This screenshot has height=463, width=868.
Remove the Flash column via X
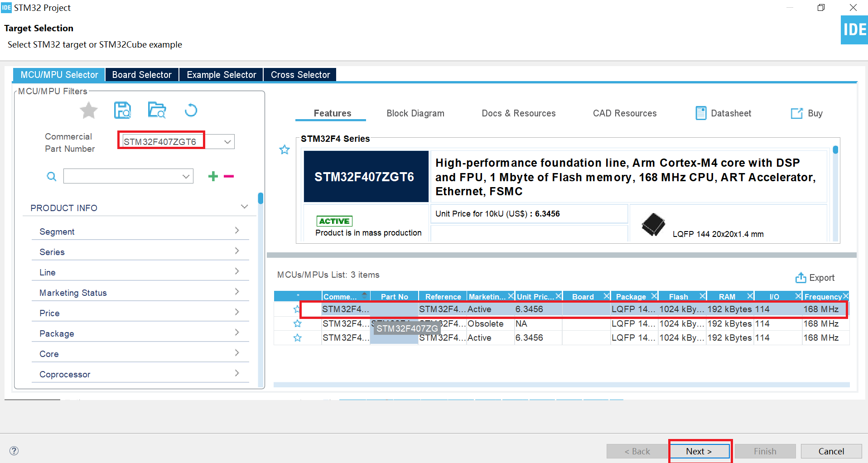(x=702, y=296)
